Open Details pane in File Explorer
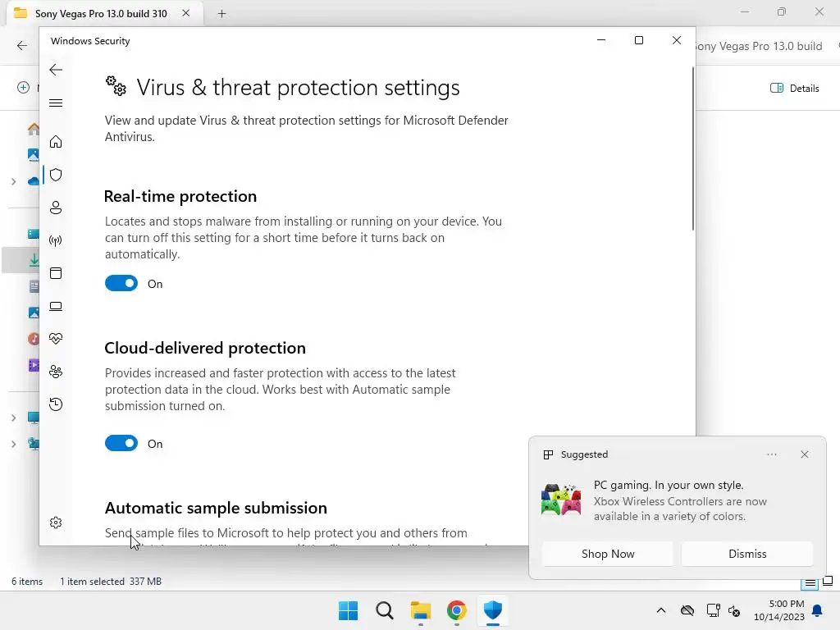The height and width of the screenshot is (630, 840). (x=794, y=89)
